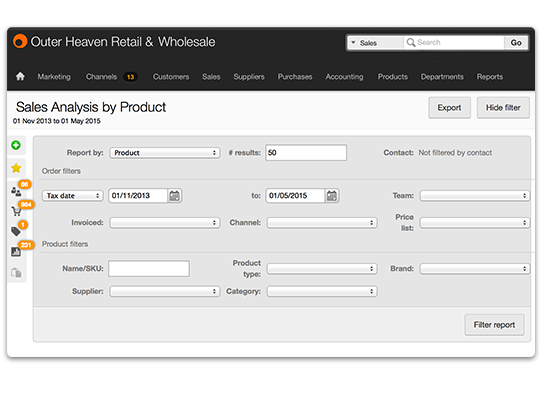Image resolution: width=543 pixels, height=393 pixels.
Task: Open favorites via the yellow star icon
Action: pyautogui.click(x=16, y=168)
